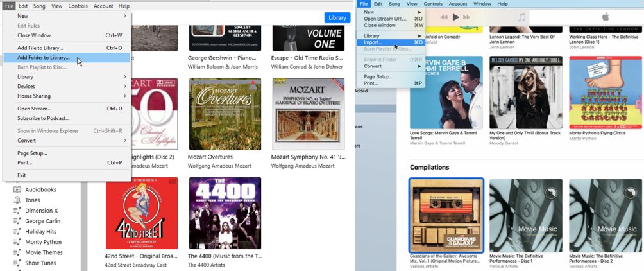The width and height of the screenshot is (644, 271).
Task: Select the Movie Themes playlist icon
Action: click(x=17, y=252)
